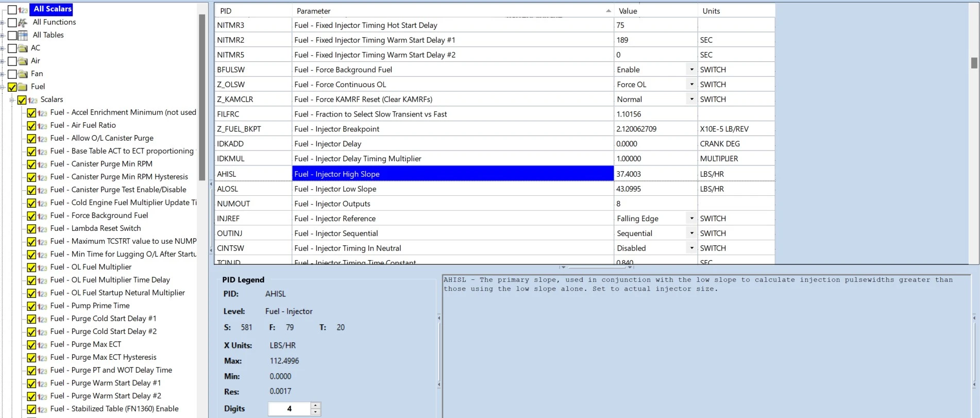This screenshot has height=418, width=980.
Task: Sort by the Parameter column header
Action: (x=453, y=11)
